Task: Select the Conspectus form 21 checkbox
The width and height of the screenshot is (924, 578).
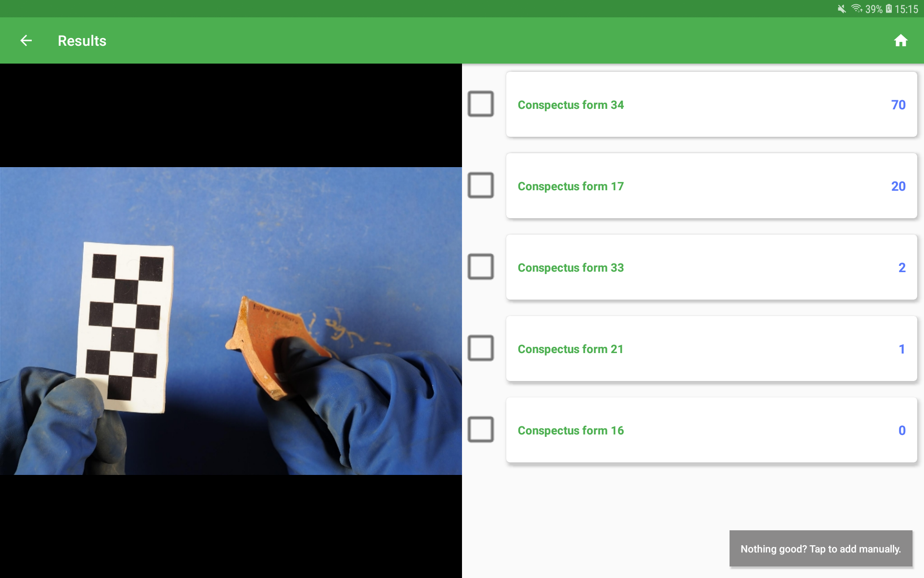Action: tap(480, 348)
